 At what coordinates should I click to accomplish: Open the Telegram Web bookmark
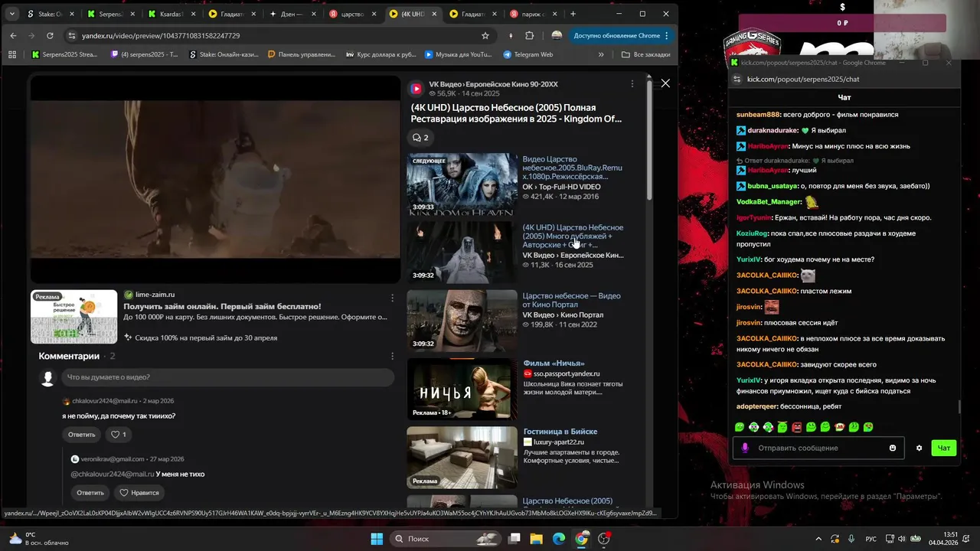pos(528,54)
